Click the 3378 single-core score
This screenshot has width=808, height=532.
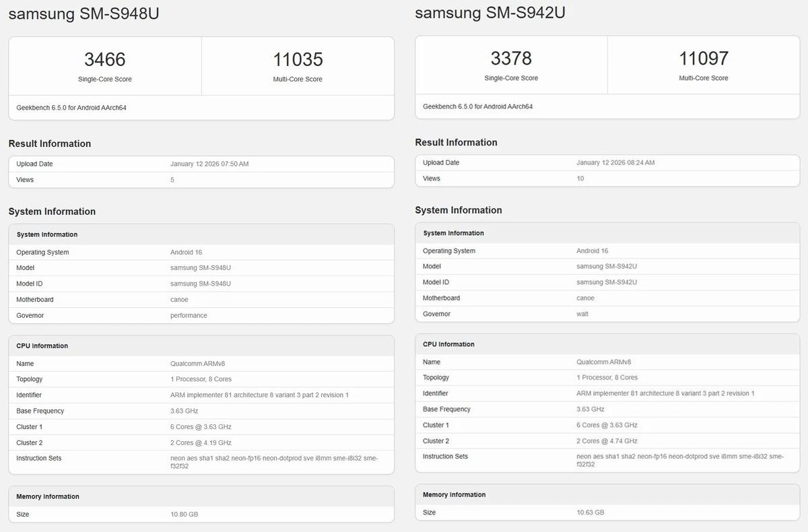[511, 58]
